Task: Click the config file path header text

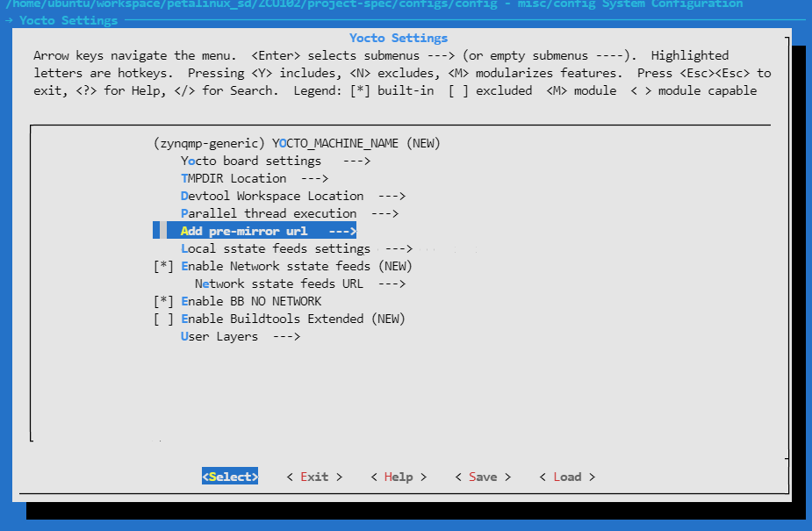Action: coord(374,4)
